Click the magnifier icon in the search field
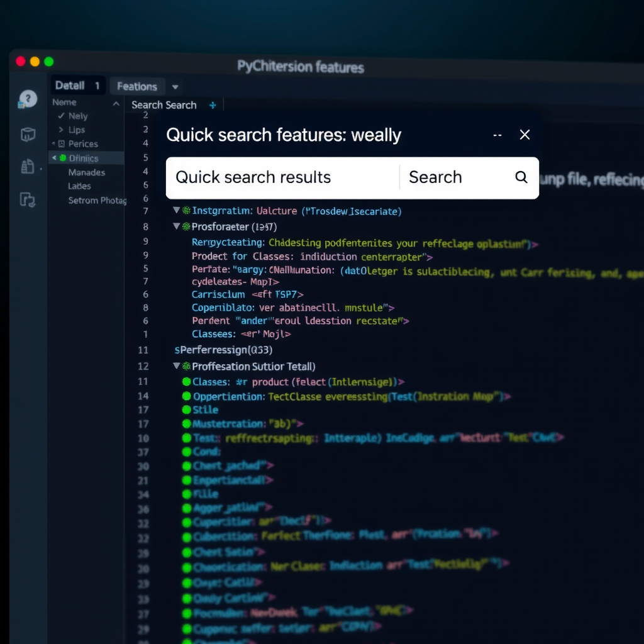 pos(521,177)
